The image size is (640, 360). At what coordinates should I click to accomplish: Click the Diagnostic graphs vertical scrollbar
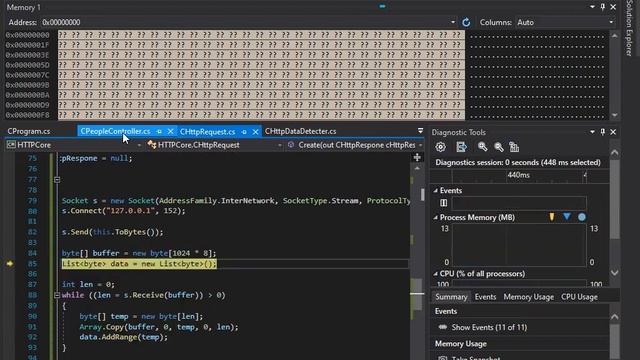(x=615, y=200)
